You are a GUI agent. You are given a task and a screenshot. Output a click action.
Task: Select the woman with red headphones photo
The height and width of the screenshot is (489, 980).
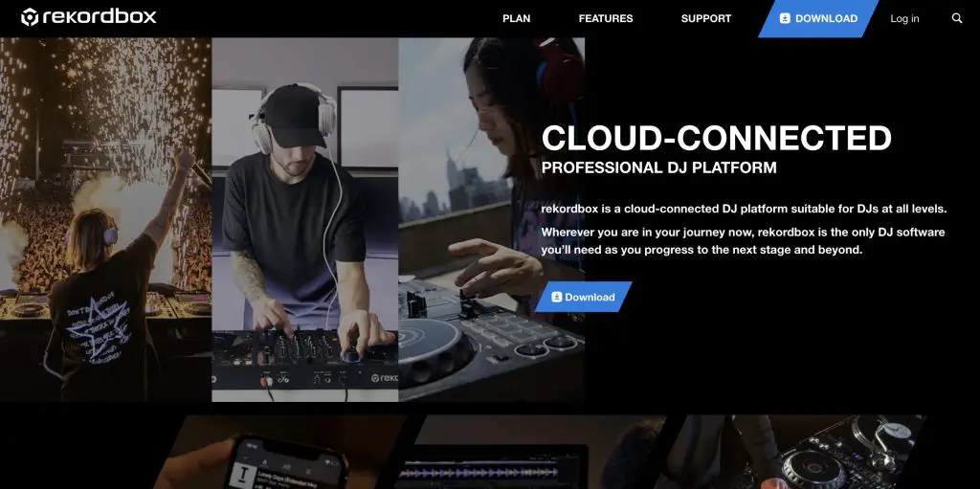[491, 219]
